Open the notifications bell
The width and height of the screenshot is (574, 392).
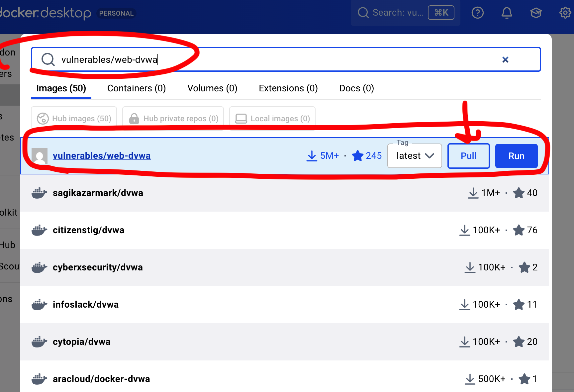[x=507, y=13]
